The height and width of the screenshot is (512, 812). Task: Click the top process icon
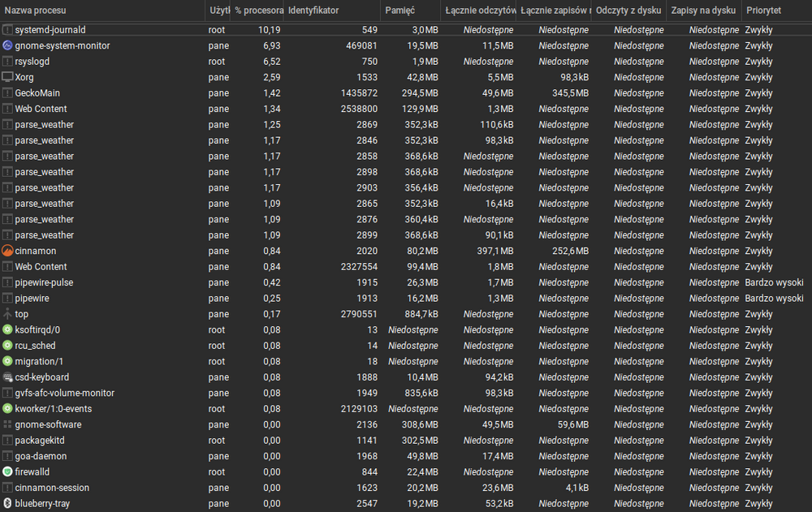coord(7,314)
